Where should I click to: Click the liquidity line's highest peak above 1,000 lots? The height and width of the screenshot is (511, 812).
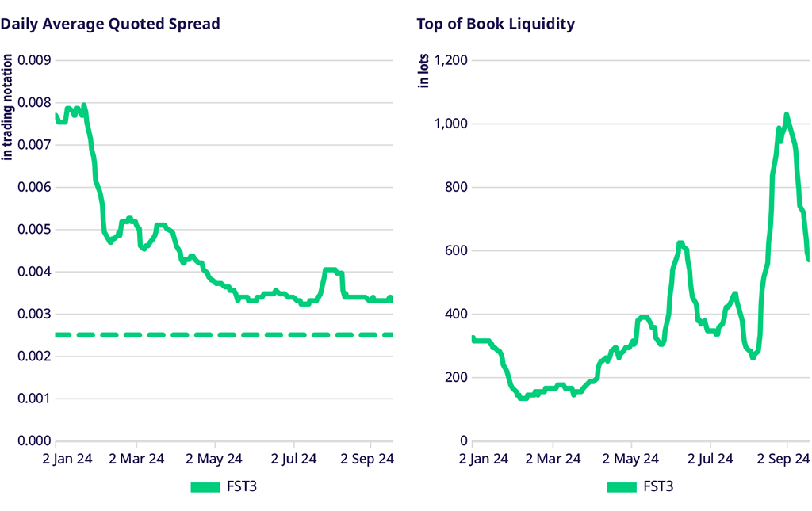(787, 116)
